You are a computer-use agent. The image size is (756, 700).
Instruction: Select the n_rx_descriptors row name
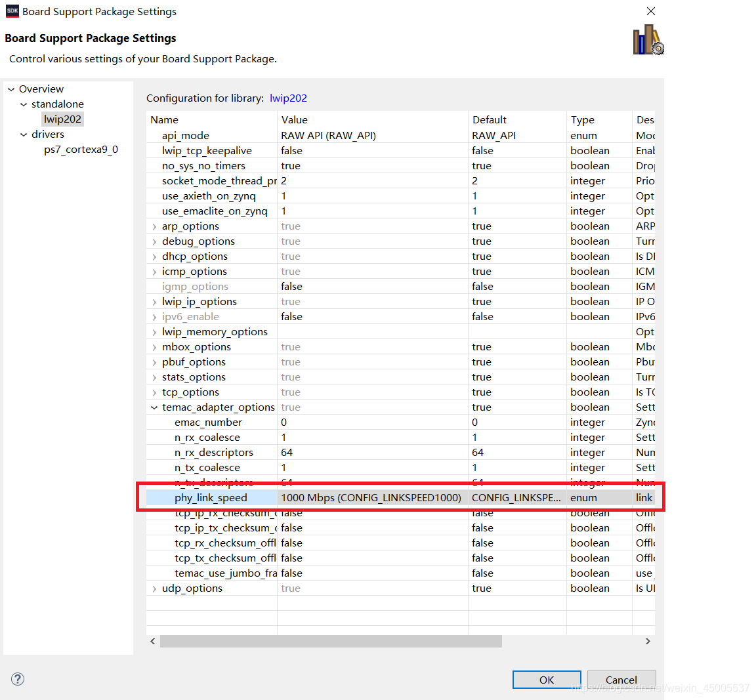click(x=213, y=452)
